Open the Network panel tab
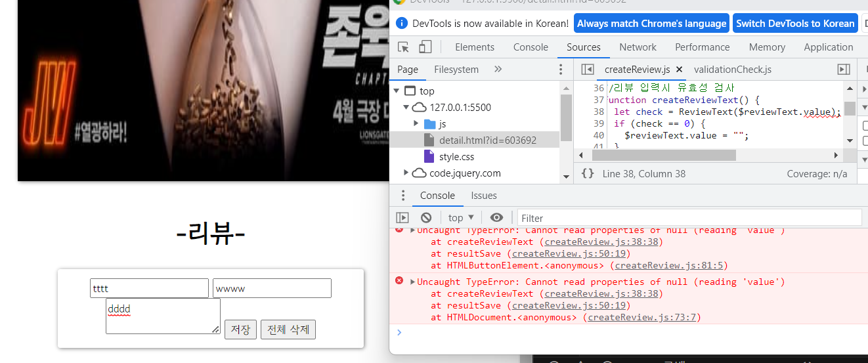 click(638, 47)
